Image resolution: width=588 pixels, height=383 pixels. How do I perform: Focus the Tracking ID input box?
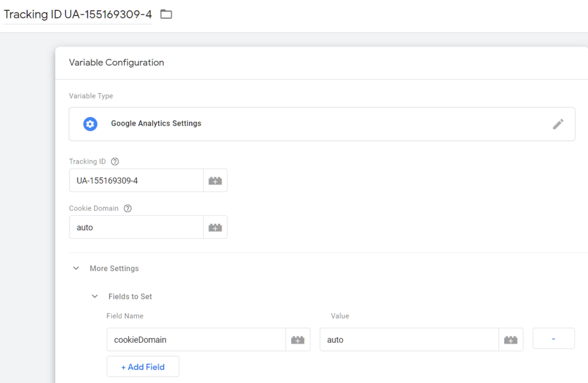(x=137, y=180)
